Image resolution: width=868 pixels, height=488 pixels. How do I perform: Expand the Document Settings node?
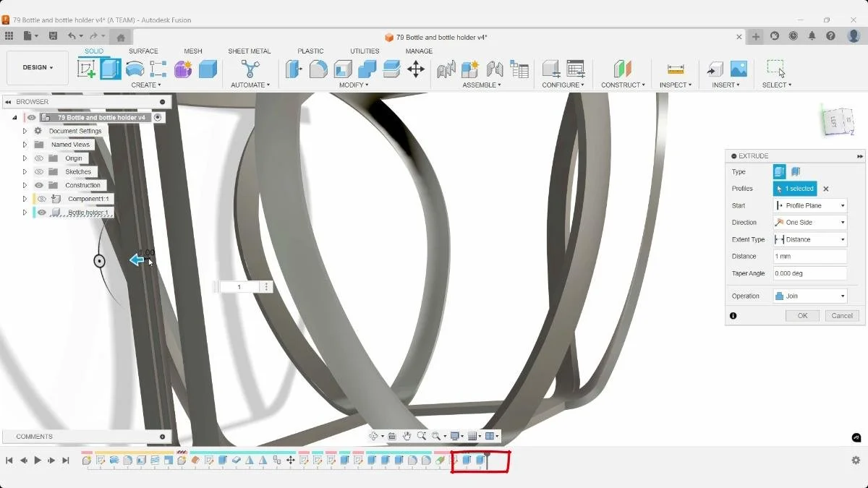click(25, 131)
